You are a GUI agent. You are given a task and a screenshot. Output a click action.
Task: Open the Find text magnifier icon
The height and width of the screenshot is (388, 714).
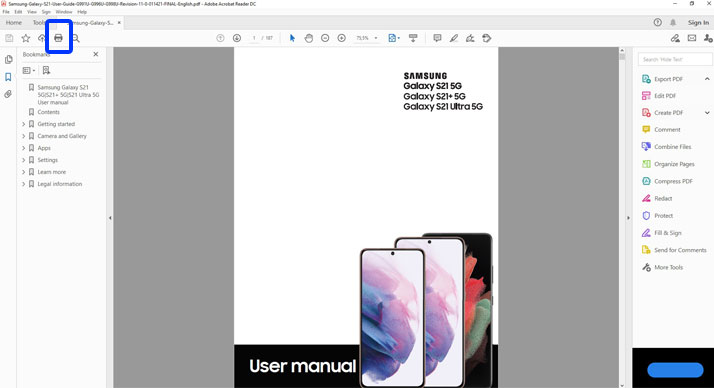(76, 38)
